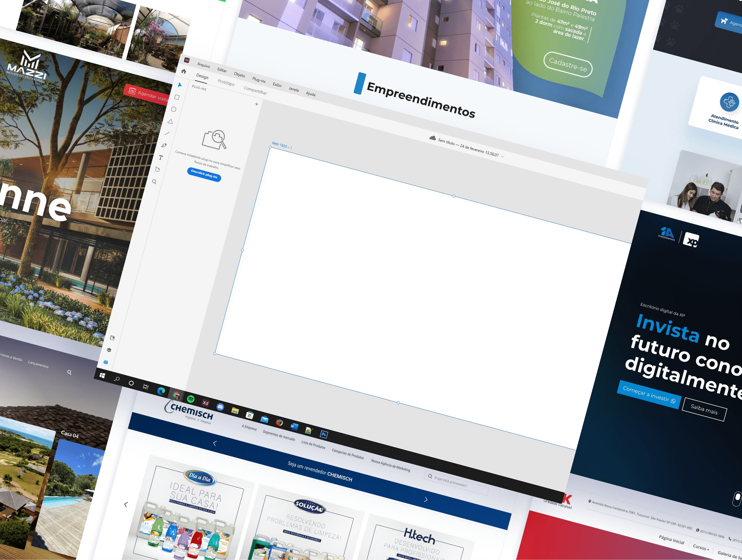Select the Select (arrow) tool in XD
This screenshot has width=742, height=560.
(x=180, y=85)
